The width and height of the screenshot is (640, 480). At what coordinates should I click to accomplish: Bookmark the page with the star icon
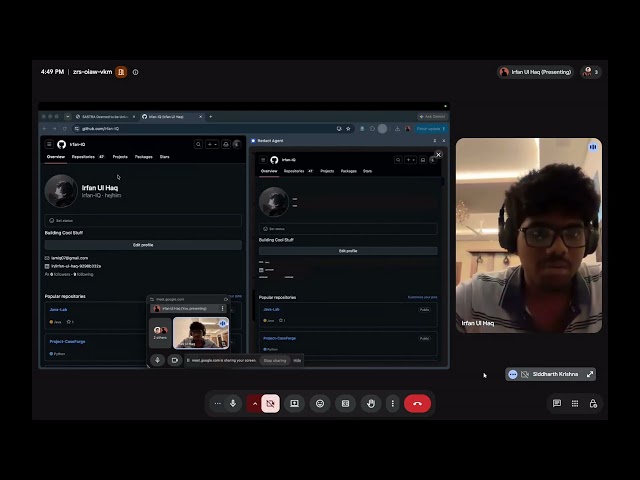[x=348, y=129]
